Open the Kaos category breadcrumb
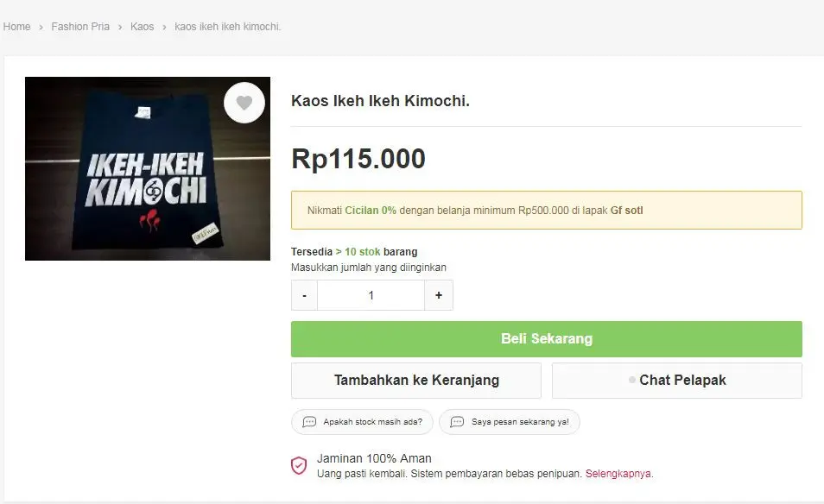This screenshot has width=824, height=504. click(x=142, y=27)
